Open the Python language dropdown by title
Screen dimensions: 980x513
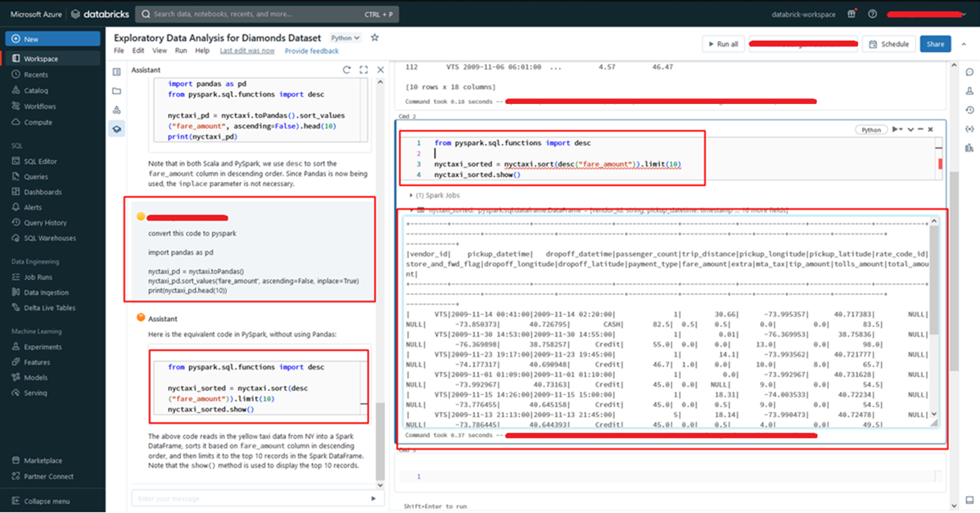pos(345,38)
